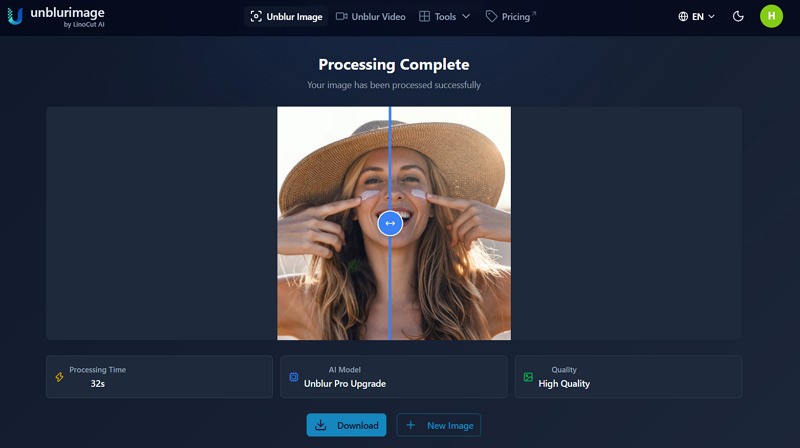Image resolution: width=800 pixels, height=448 pixels.
Task: Click the Download button
Action: 346,425
